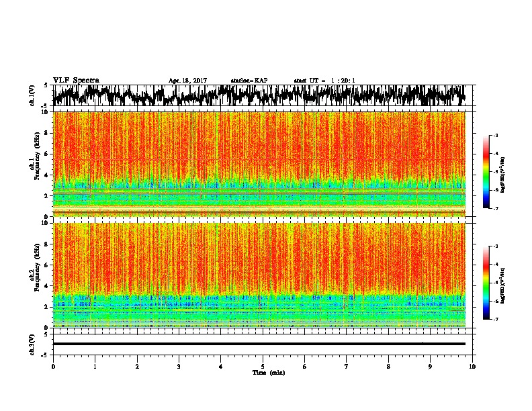Click time axis tick label "3"
The height and width of the screenshot is (411, 532).
(179, 367)
